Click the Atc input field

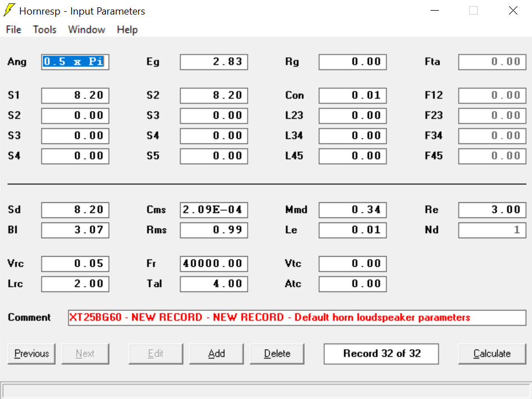point(353,284)
